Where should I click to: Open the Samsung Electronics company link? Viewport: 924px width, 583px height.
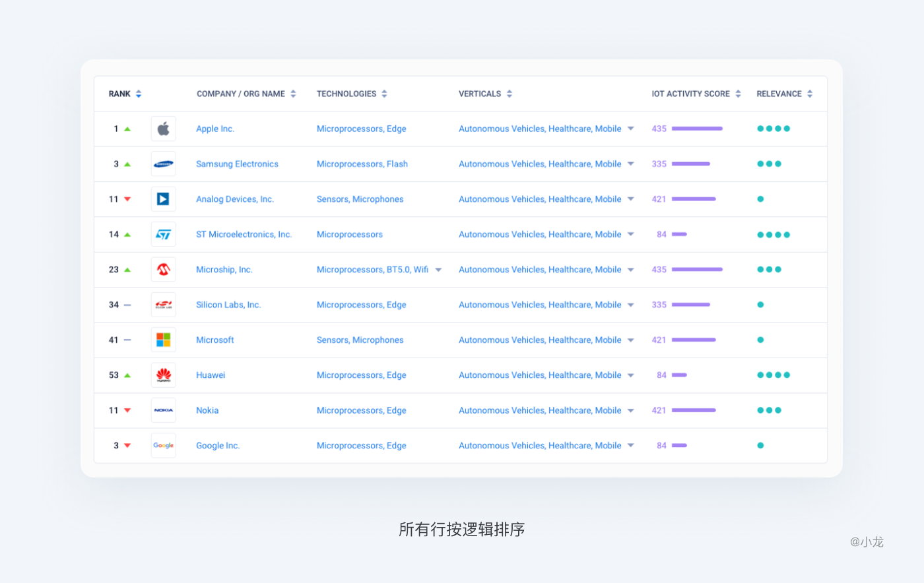[x=237, y=164]
